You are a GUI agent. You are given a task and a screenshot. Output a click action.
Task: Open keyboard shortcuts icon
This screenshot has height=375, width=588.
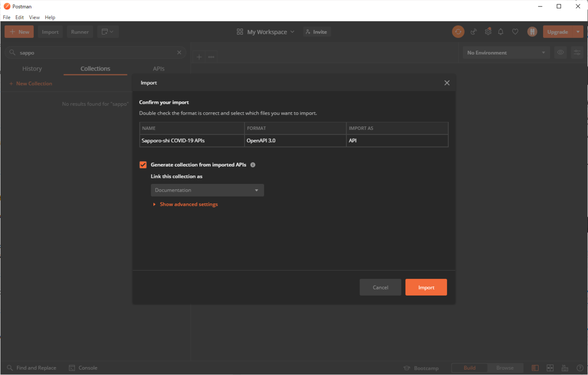coord(565,368)
